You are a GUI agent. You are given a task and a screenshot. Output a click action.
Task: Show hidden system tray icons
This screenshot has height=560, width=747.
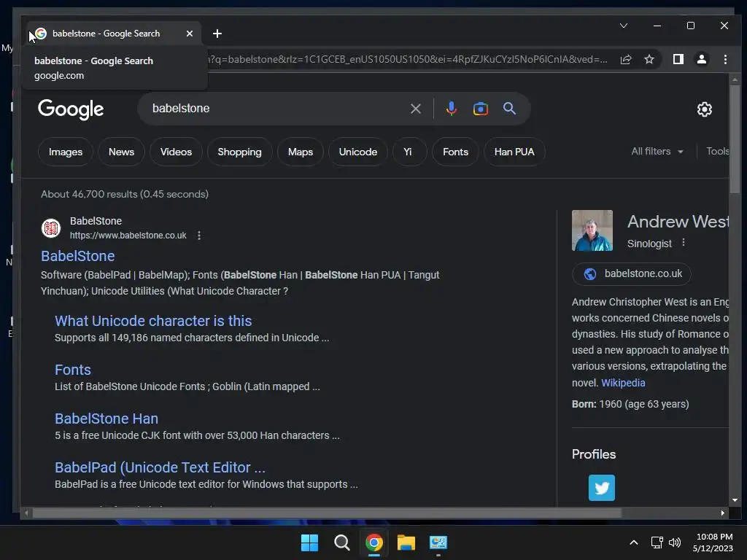(x=634, y=542)
